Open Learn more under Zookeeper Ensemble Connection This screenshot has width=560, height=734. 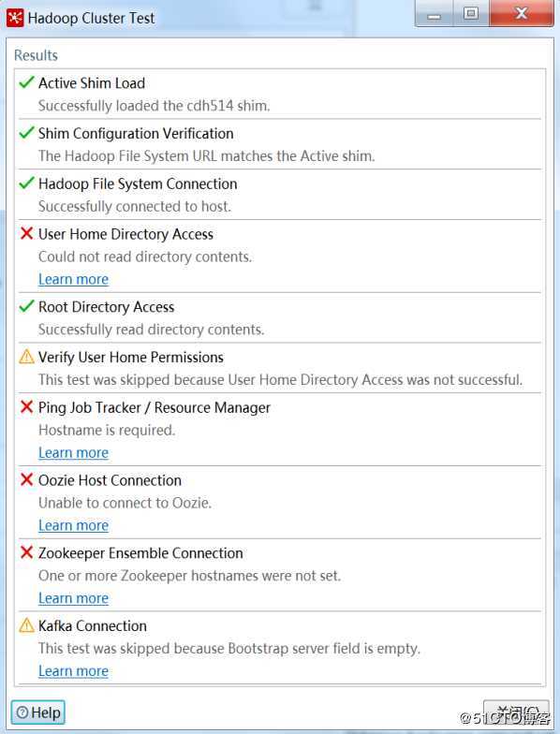[73, 598]
